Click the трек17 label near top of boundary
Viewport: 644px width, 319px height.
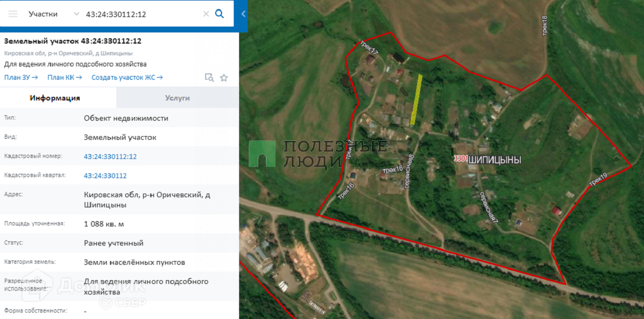tap(369, 48)
